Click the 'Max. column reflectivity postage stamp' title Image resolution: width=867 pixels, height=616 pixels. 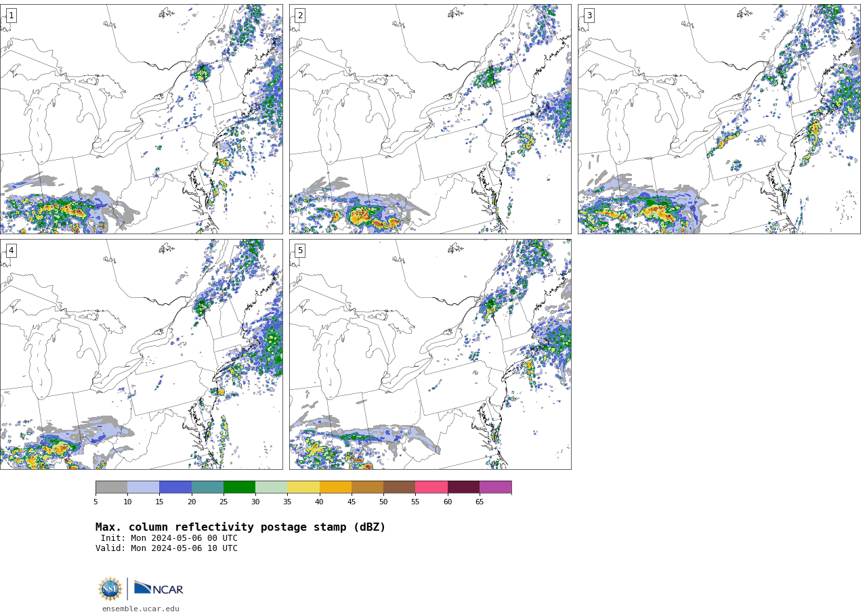(x=240, y=527)
